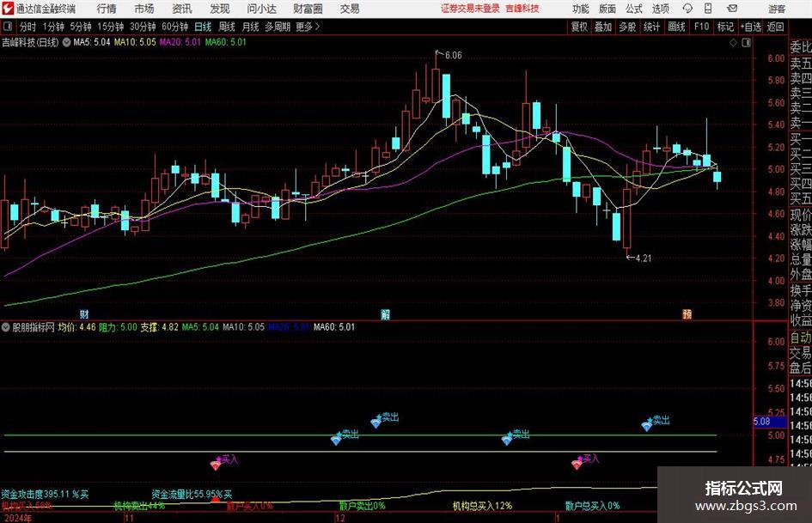Click the mobile phone icon

coord(708,9)
